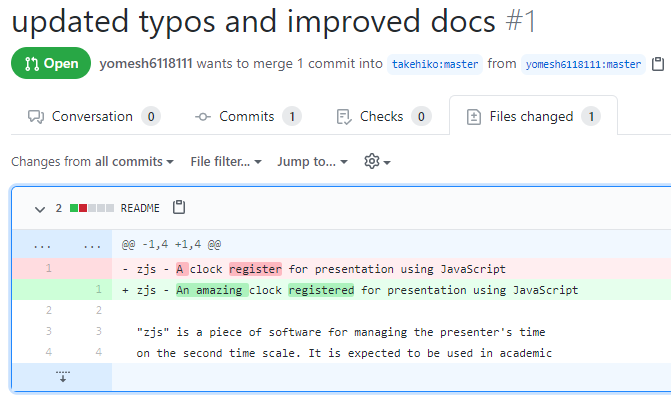Click the highlighted word 'registered'
Image resolution: width=671 pixels, height=401 pixels.
[321, 290]
